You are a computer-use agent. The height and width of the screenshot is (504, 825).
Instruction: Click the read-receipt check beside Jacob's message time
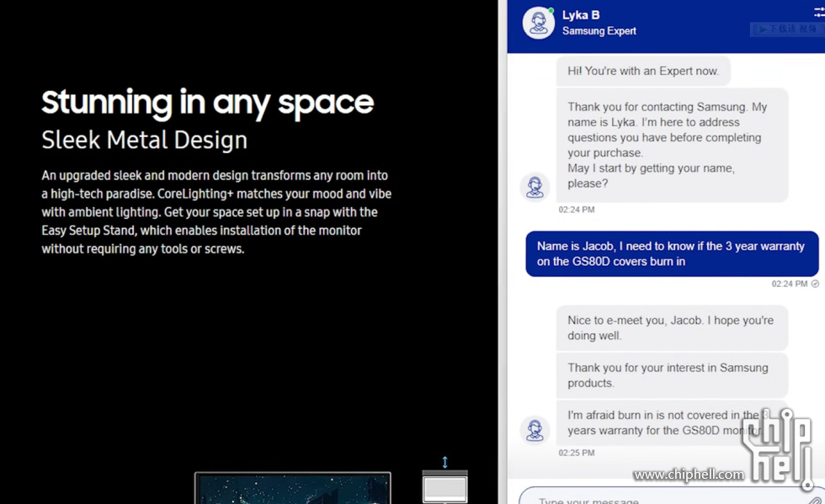[815, 284]
